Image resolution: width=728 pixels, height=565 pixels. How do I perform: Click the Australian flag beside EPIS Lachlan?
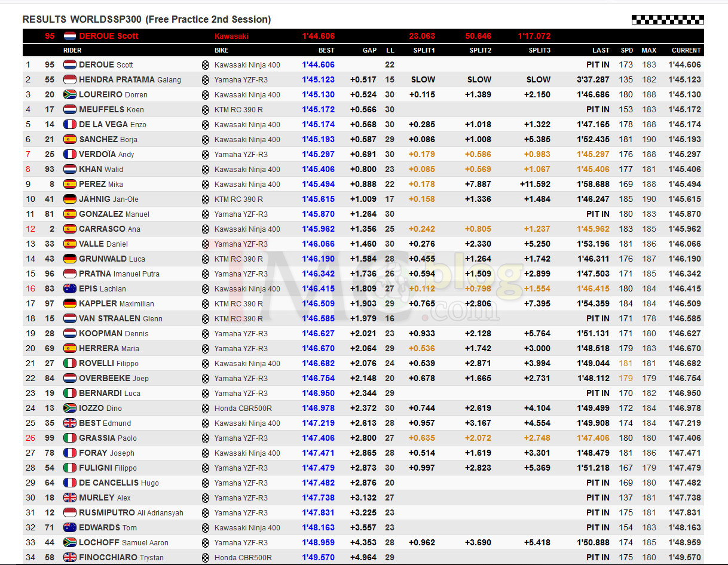click(x=69, y=288)
